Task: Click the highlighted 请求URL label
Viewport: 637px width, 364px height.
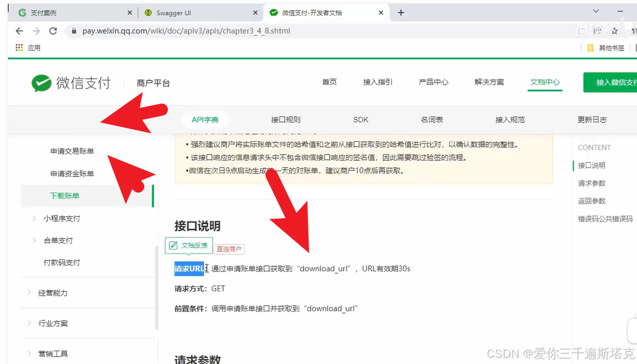Action: (x=189, y=269)
